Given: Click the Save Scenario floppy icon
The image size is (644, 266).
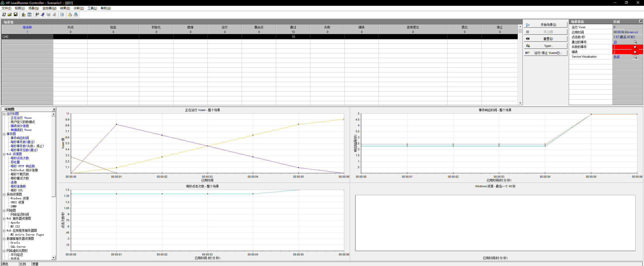Looking at the screenshot, I should click(x=16, y=15).
